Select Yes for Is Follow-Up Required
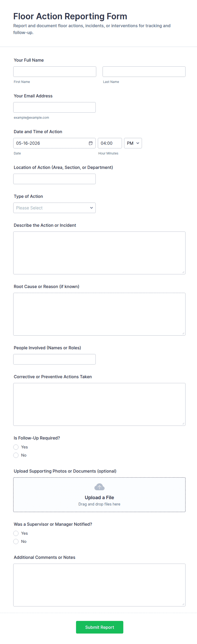 (16, 447)
